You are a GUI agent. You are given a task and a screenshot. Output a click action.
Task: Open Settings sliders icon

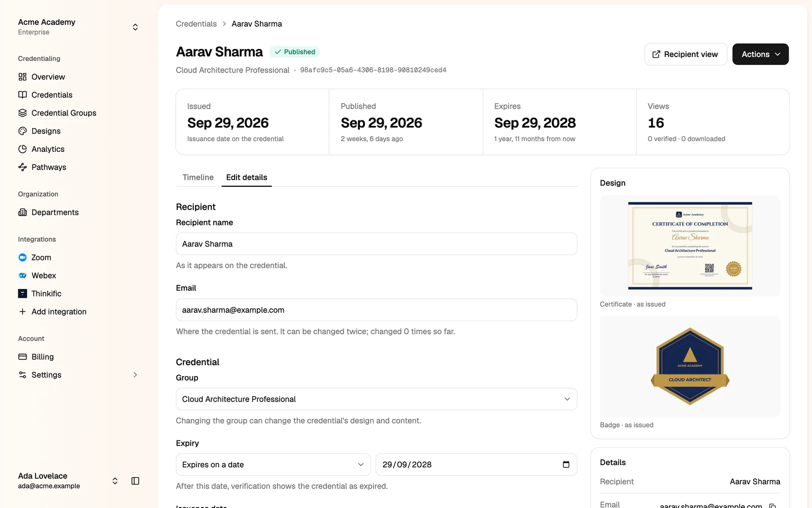click(x=22, y=375)
